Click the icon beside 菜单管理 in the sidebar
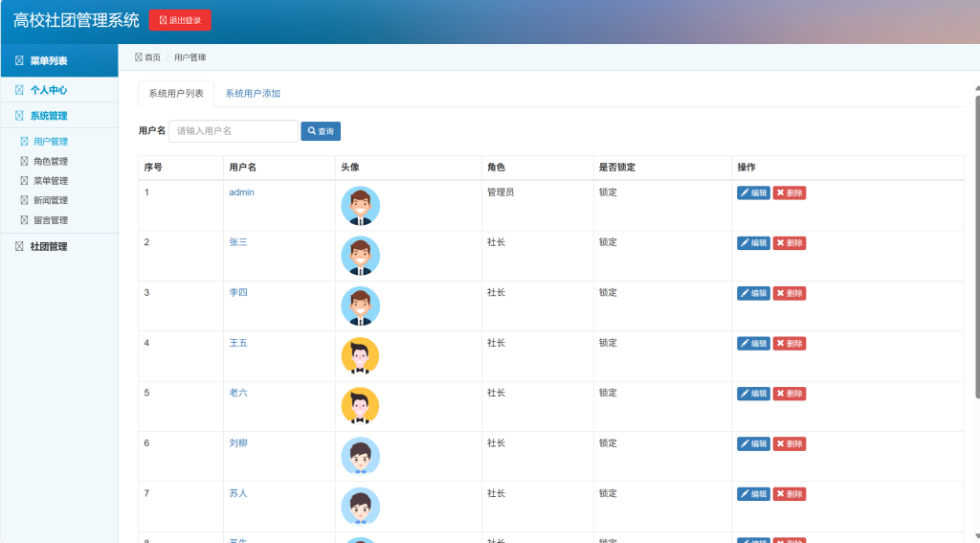Screen dimensions: 980x543 tap(24, 181)
